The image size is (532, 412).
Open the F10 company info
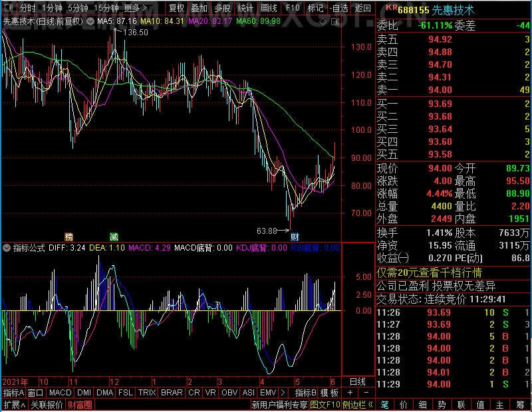click(x=293, y=7)
